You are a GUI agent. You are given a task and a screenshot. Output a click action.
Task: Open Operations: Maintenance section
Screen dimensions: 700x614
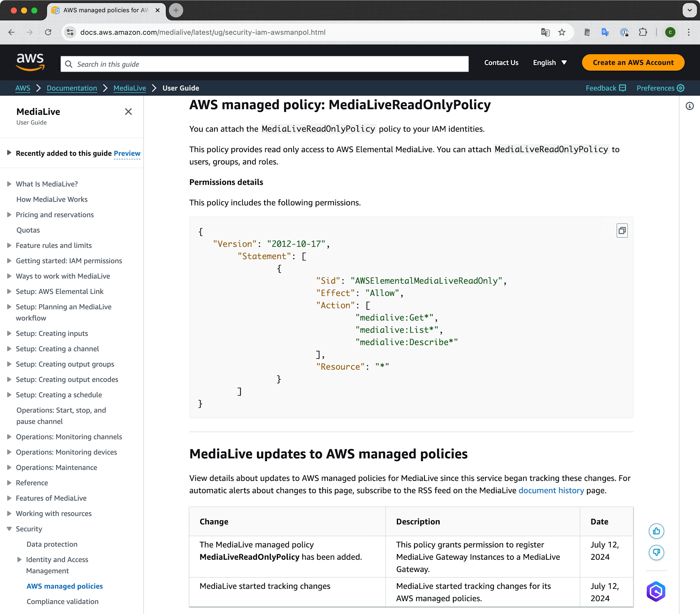click(x=56, y=468)
